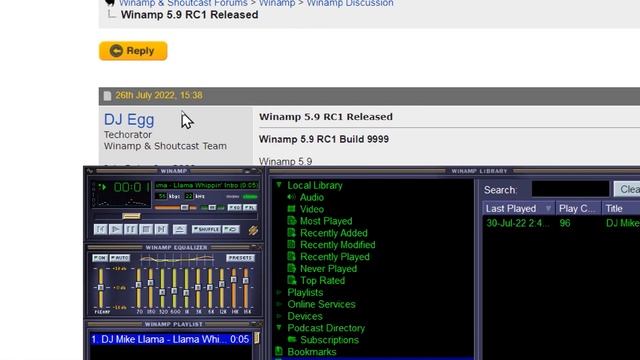The image size is (640, 360).
Task: Open Recently Added view
Action: [334, 233]
